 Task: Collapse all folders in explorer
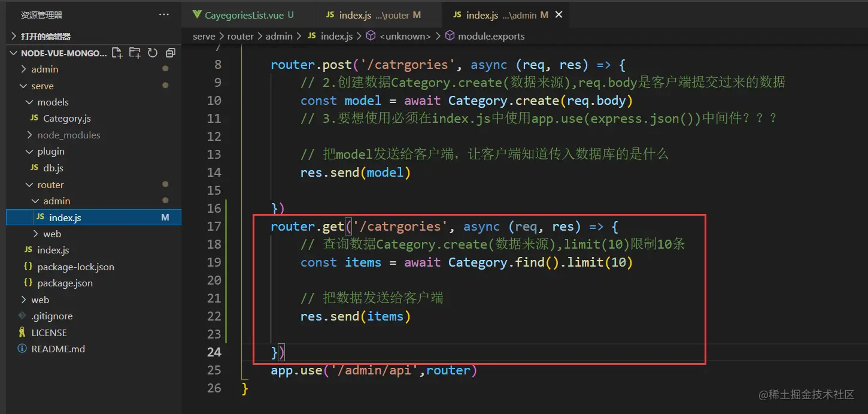tap(171, 53)
